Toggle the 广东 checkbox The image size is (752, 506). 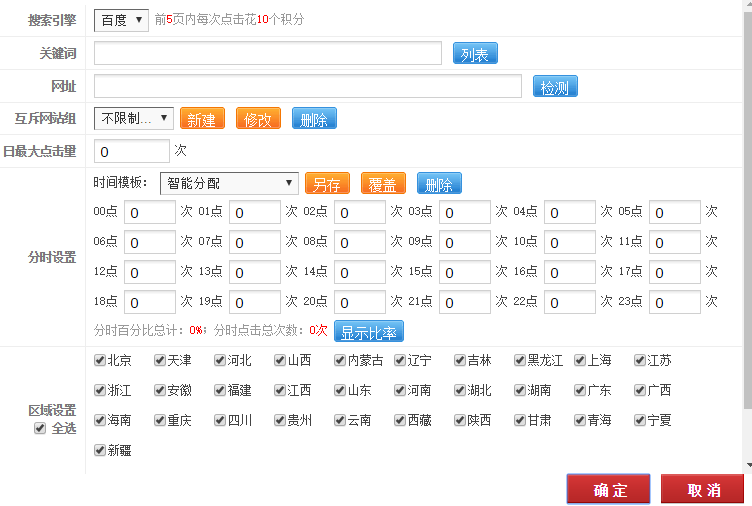pos(580,390)
